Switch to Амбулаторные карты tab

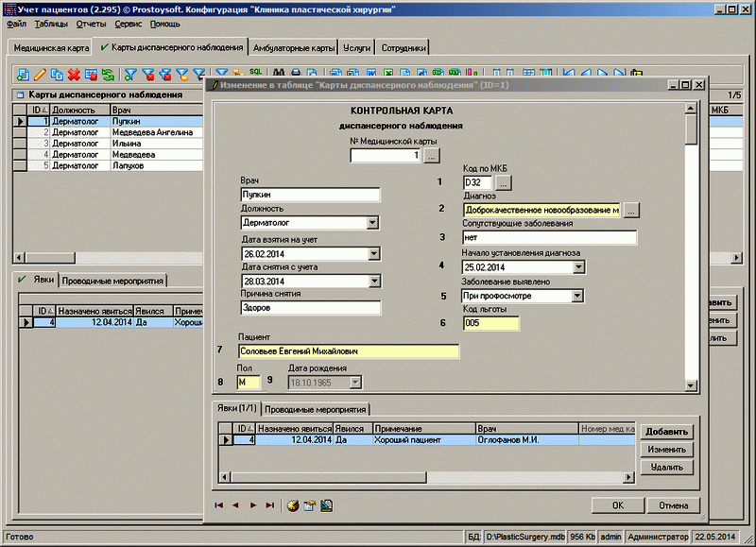[295, 47]
